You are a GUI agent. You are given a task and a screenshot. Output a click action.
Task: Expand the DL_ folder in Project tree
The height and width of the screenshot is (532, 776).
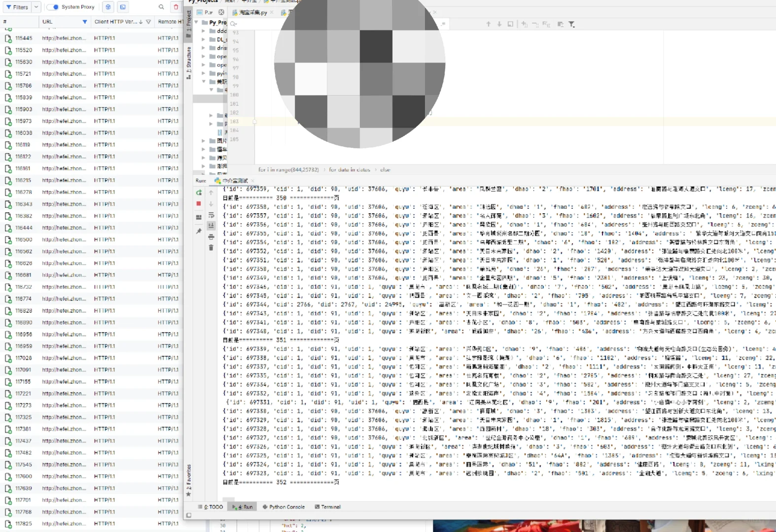[203, 39]
